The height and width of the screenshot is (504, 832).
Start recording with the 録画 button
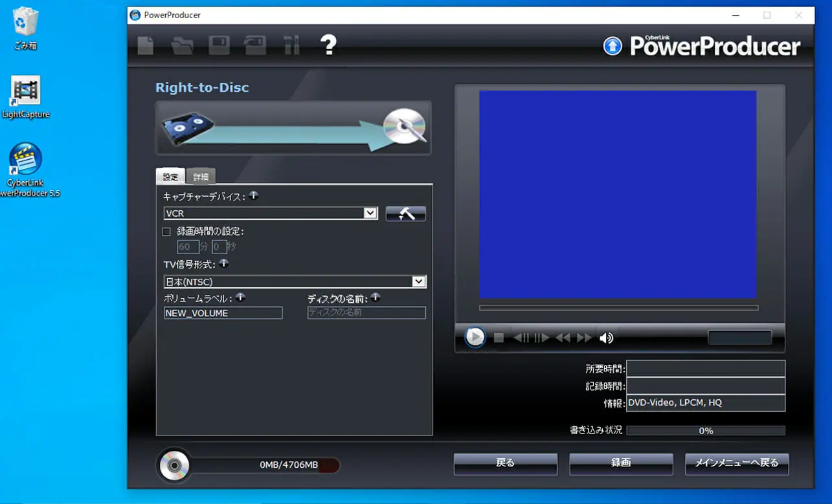pos(621,463)
